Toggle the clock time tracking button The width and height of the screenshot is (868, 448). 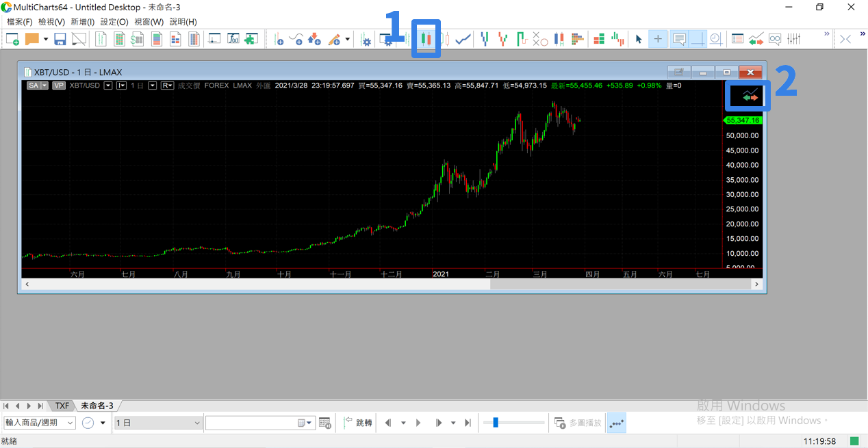tap(715, 39)
